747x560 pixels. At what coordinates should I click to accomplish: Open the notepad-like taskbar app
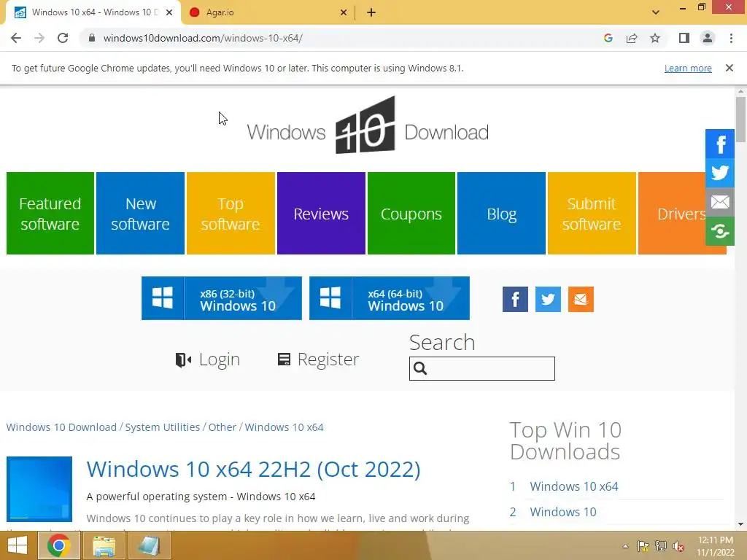point(149,545)
